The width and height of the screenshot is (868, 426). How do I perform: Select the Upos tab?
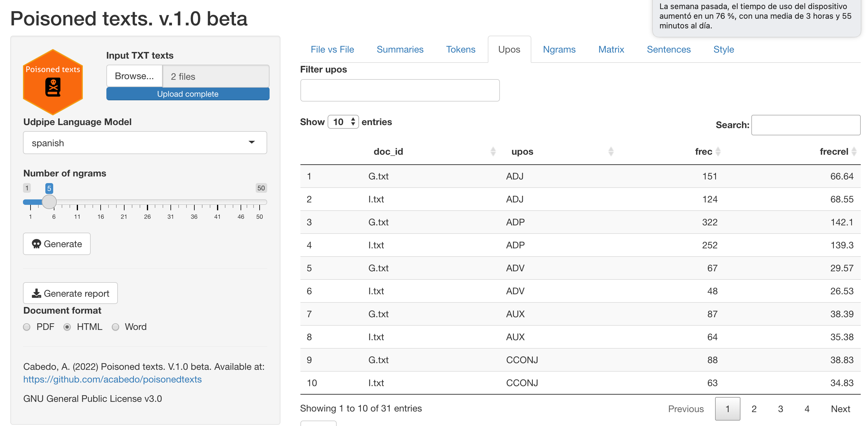coord(509,50)
